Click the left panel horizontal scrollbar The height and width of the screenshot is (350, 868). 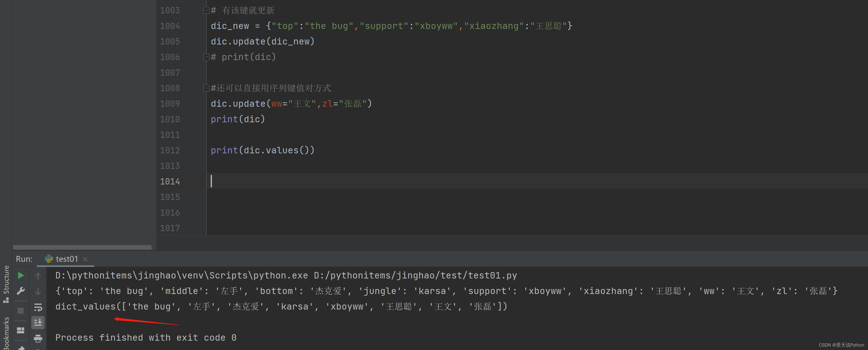[x=82, y=247]
